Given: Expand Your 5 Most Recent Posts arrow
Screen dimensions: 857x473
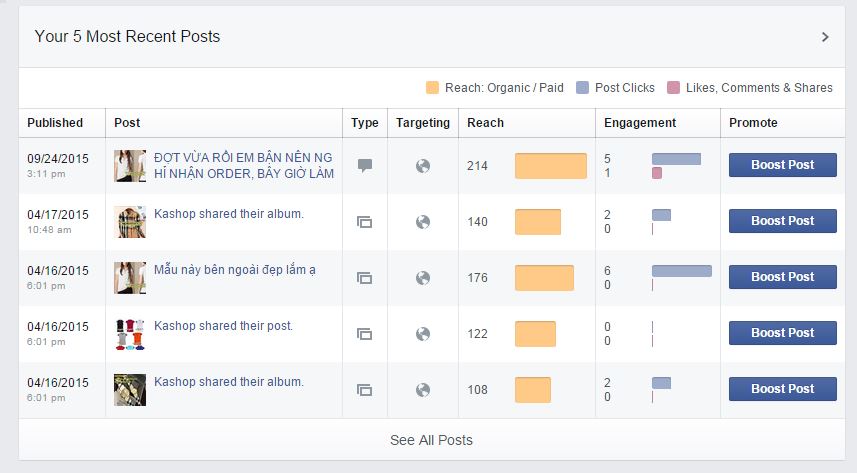Looking at the screenshot, I should [825, 37].
